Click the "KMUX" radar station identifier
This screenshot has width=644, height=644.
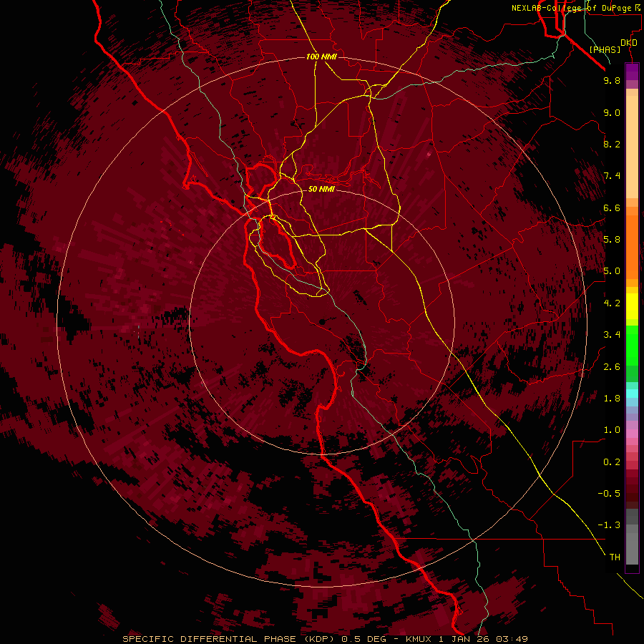[419, 639]
